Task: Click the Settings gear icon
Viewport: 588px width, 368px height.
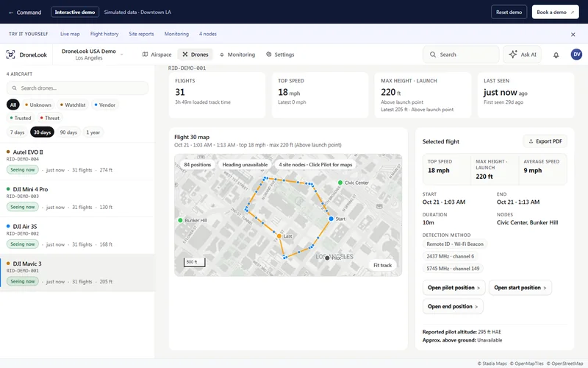Action: click(268, 54)
